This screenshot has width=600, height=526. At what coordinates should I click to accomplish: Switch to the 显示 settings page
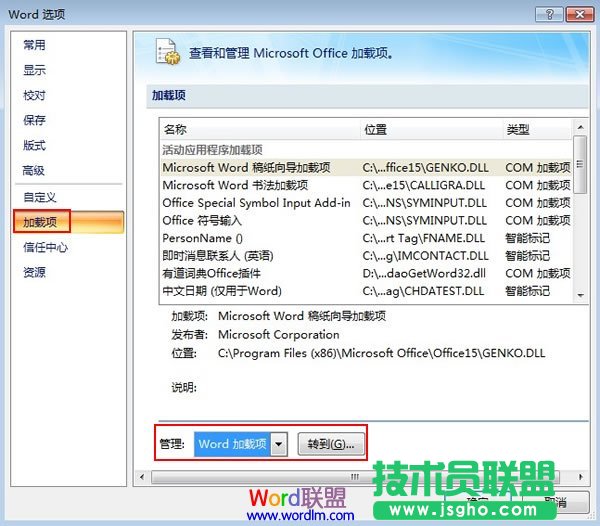pos(35,70)
